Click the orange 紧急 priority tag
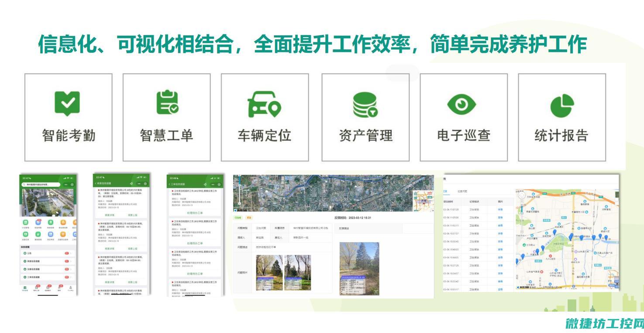Image resolution: width=644 pixels, height=333 pixels. (249, 217)
